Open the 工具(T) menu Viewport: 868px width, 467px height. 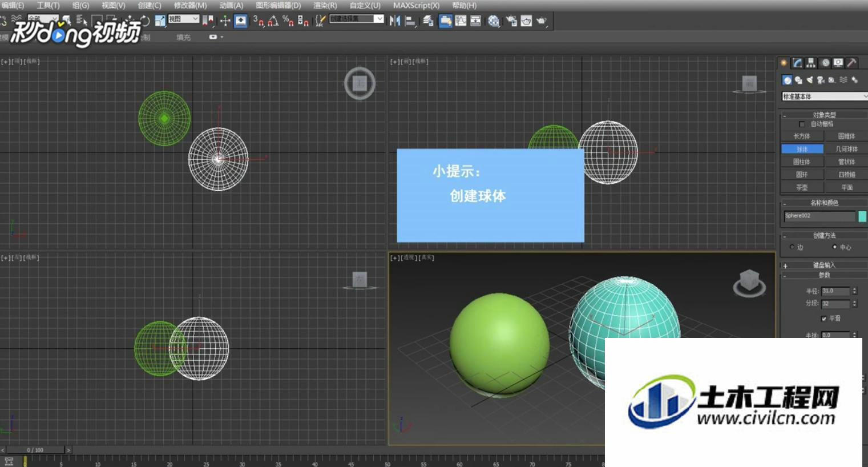(x=48, y=5)
